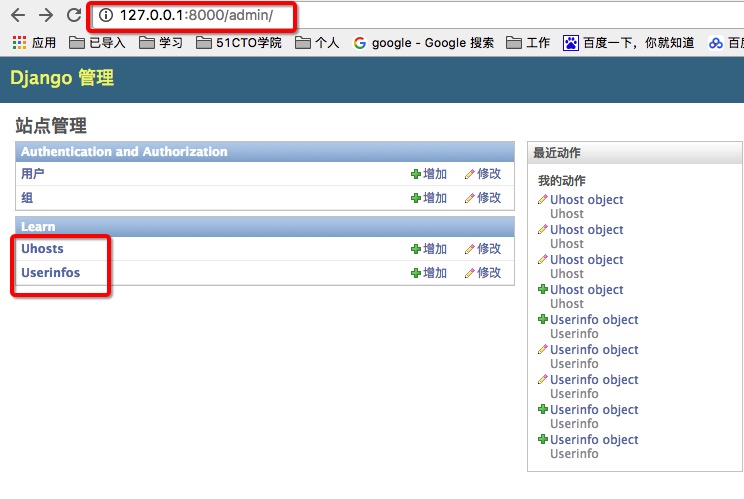Screen dimensions: 744x499
Task: Click 增加 for the 用户 row
Action: pyautogui.click(x=429, y=174)
